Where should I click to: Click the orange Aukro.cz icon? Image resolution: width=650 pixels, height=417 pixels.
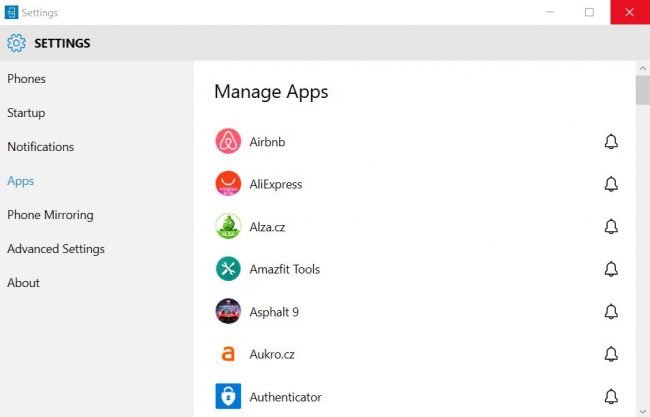pos(228,354)
